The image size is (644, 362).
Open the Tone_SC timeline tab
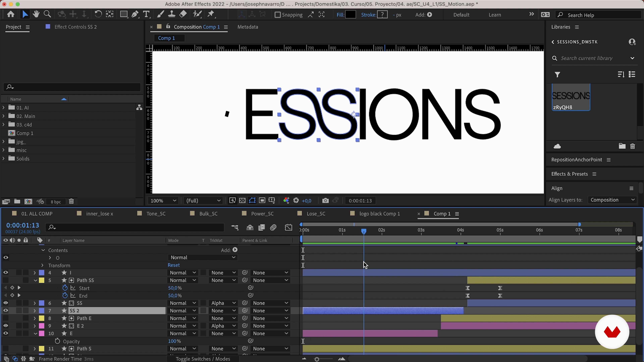[x=156, y=214]
